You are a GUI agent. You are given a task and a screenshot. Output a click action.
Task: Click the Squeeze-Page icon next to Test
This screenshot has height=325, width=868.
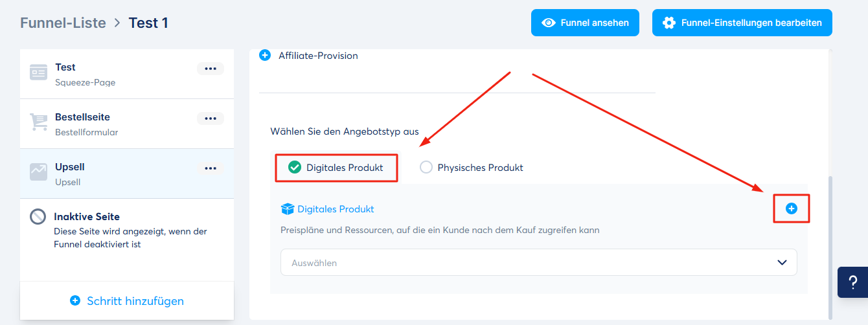click(38, 73)
